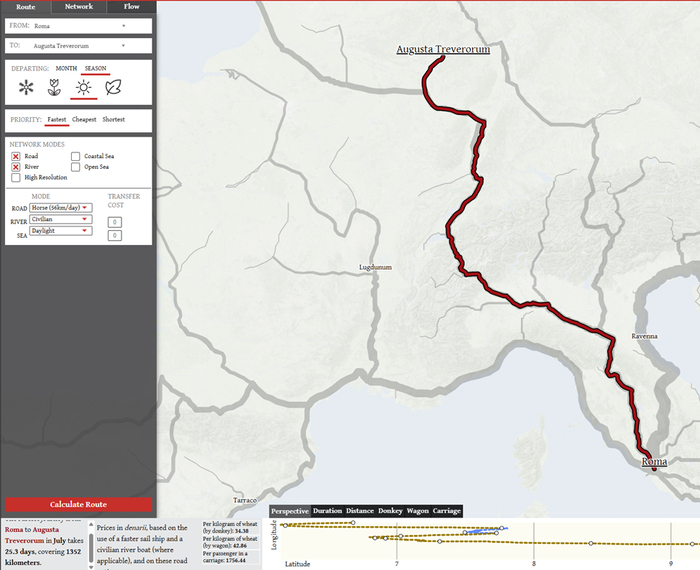Screen dimensions: 700x570
Task: Turn on High Resolution checkbox
Action: pyautogui.click(x=15, y=178)
